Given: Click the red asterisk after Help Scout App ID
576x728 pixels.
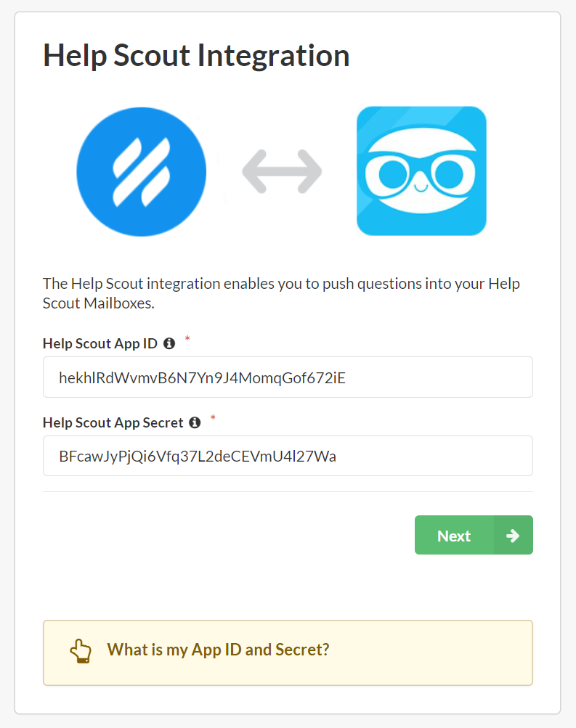Looking at the screenshot, I should pos(187,339).
